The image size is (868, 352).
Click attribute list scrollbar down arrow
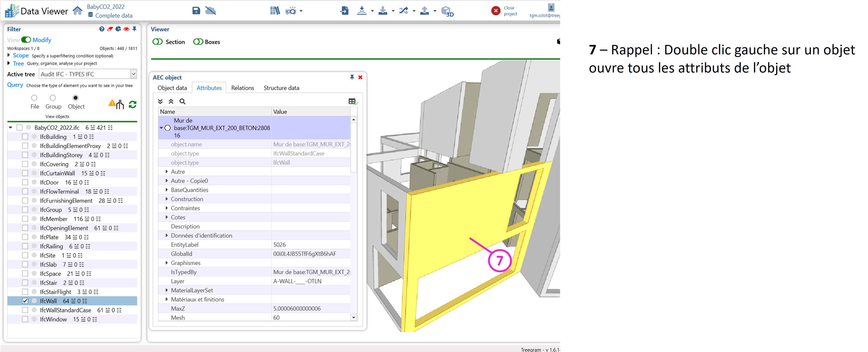coord(353,317)
